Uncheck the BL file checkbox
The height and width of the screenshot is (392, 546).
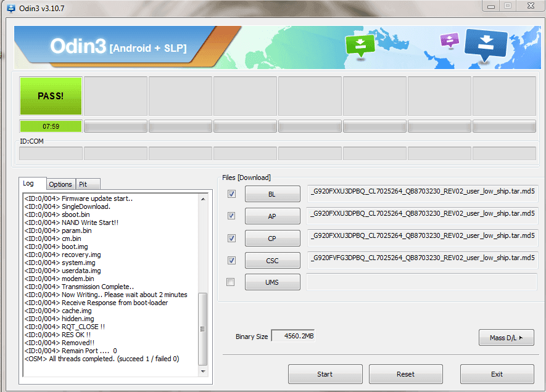tap(231, 194)
